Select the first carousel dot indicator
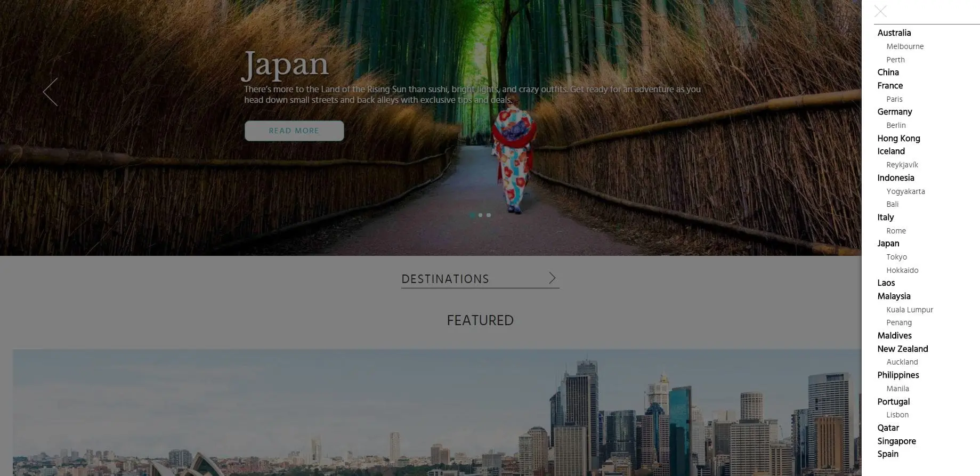 click(472, 215)
